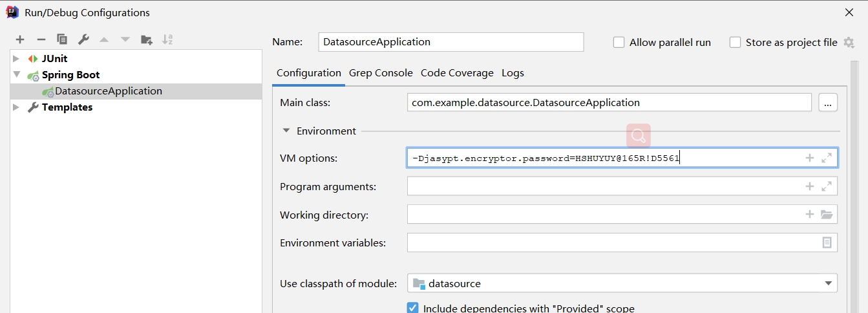Click the Program arguments input field
The height and width of the screenshot is (313, 868).
click(601, 186)
